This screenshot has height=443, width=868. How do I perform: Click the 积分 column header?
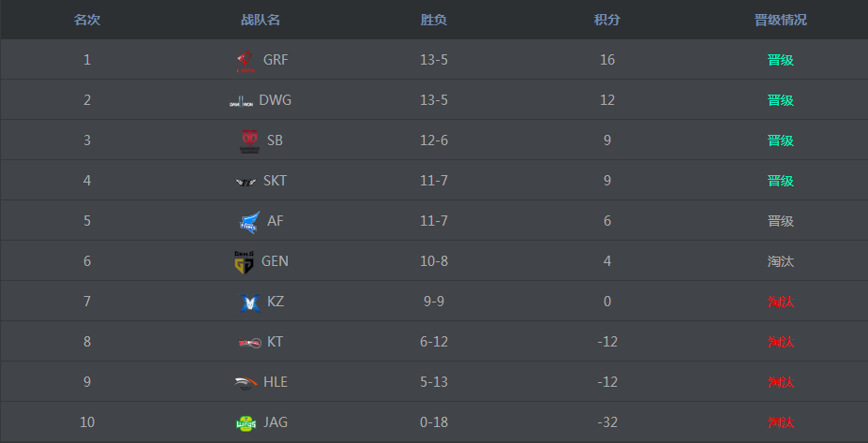(607, 20)
